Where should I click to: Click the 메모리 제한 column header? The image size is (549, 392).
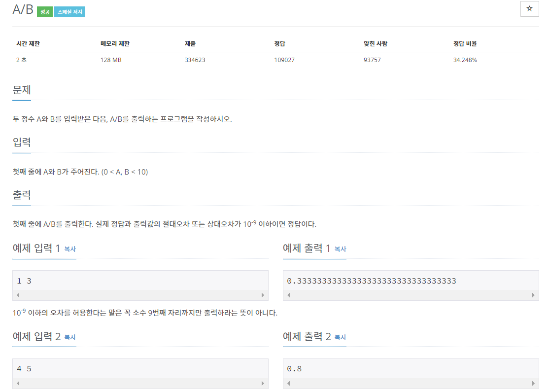click(x=115, y=44)
